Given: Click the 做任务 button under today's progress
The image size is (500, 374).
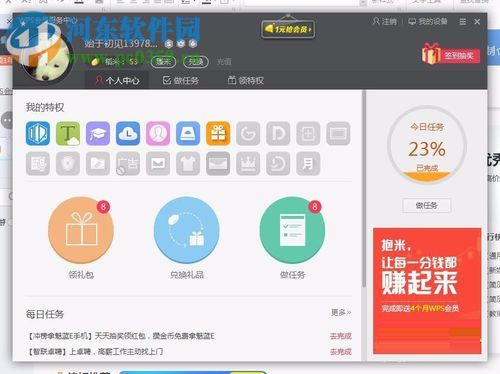Looking at the screenshot, I should coord(427,205).
